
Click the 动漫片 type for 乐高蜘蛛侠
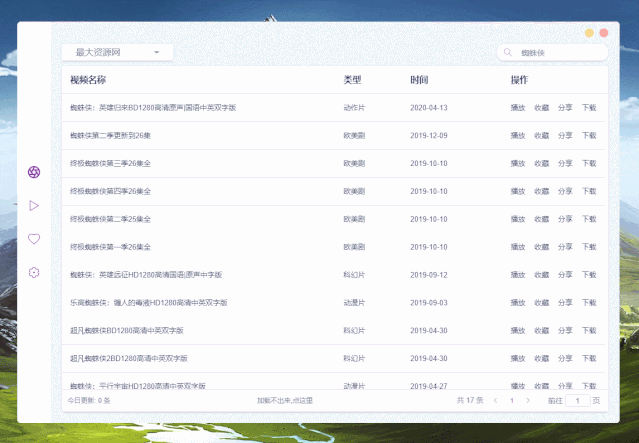click(354, 303)
